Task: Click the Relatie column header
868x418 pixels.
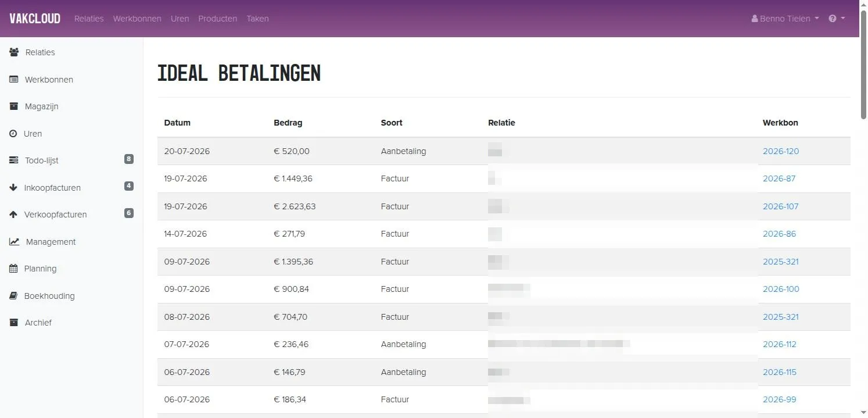Action: [x=501, y=123]
